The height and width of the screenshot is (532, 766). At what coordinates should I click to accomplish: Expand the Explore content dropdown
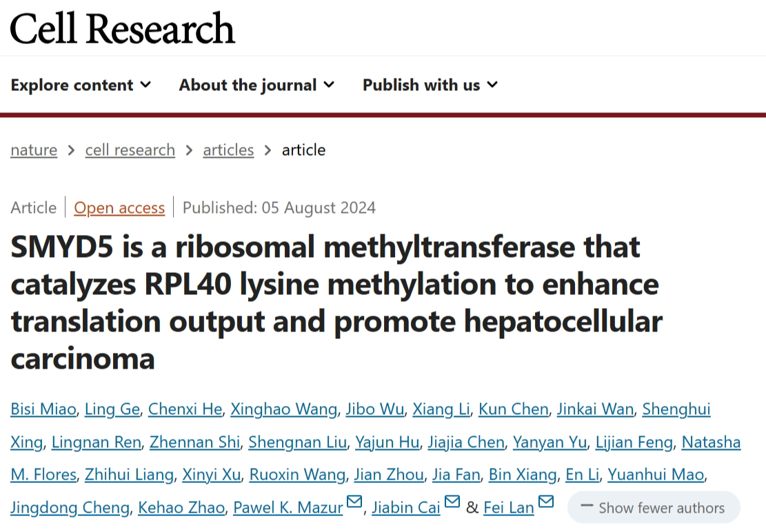tap(81, 85)
